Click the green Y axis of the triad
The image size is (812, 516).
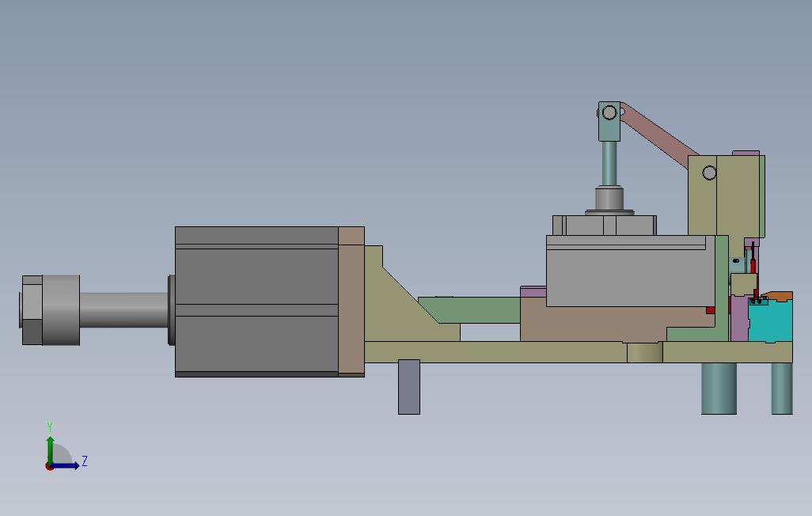(x=50, y=450)
